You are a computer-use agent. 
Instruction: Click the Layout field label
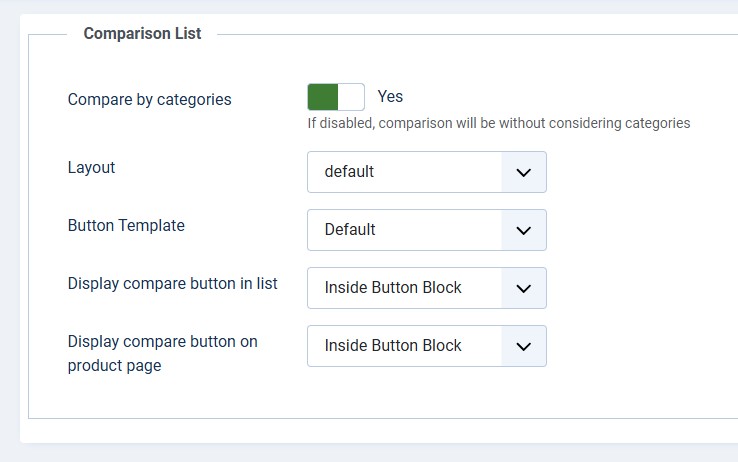91,168
